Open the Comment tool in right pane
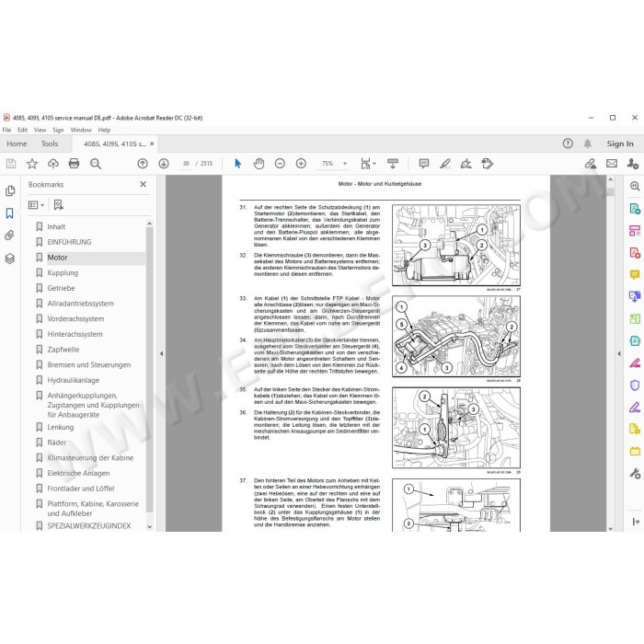 (x=635, y=274)
